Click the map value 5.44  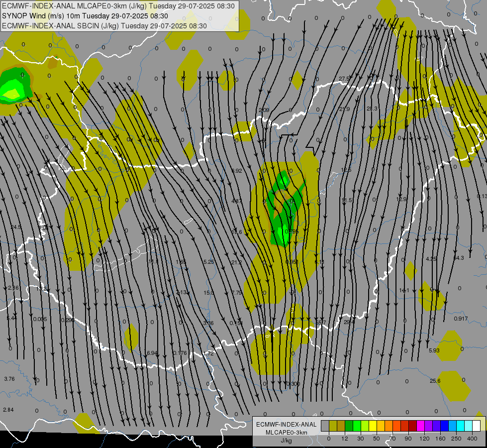(12, 318)
